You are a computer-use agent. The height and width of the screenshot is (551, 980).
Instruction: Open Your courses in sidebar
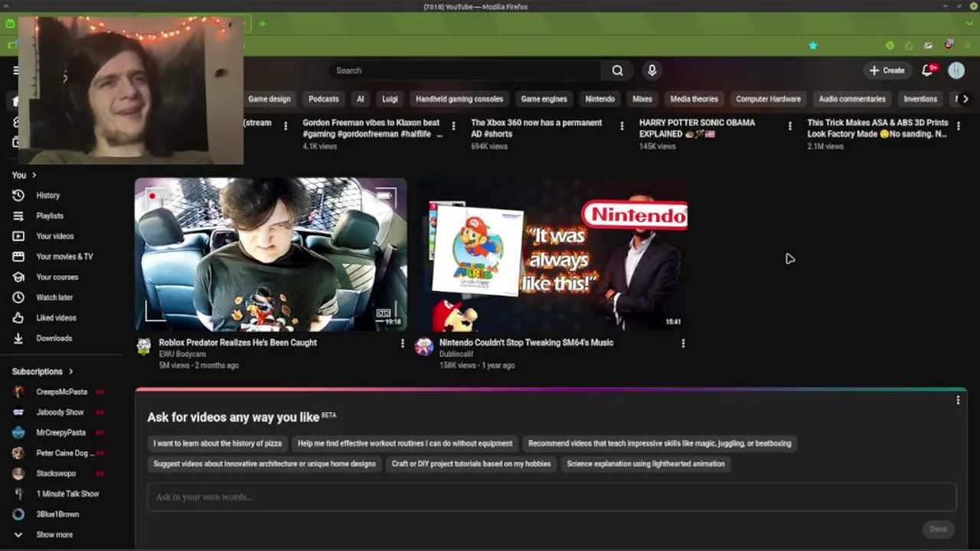[57, 277]
